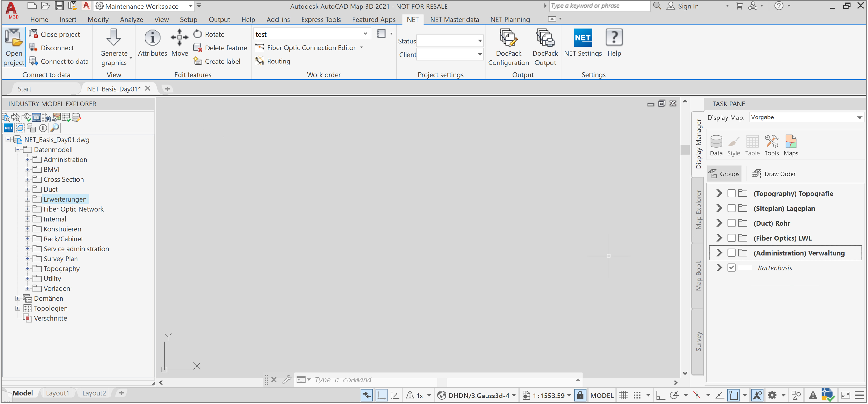Switch to the NET Planning ribbon tab
Screen dimensions: 868x404
[510, 20]
